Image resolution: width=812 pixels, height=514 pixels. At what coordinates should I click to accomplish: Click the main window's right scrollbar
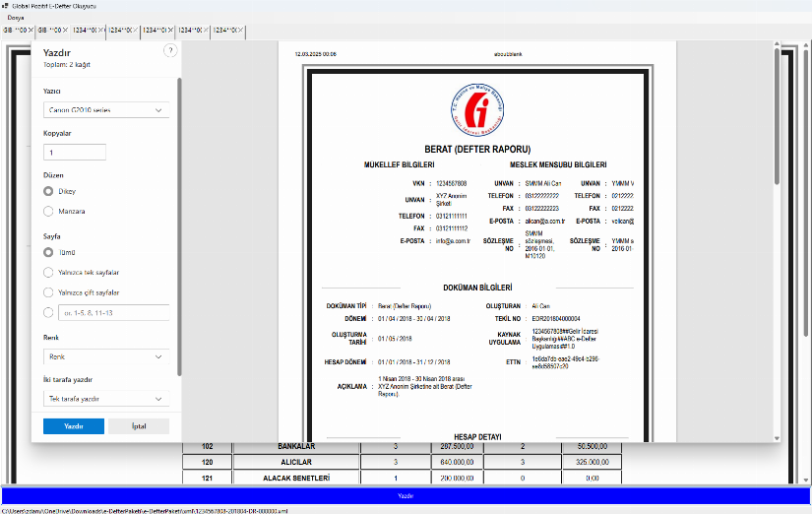(x=806, y=192)
